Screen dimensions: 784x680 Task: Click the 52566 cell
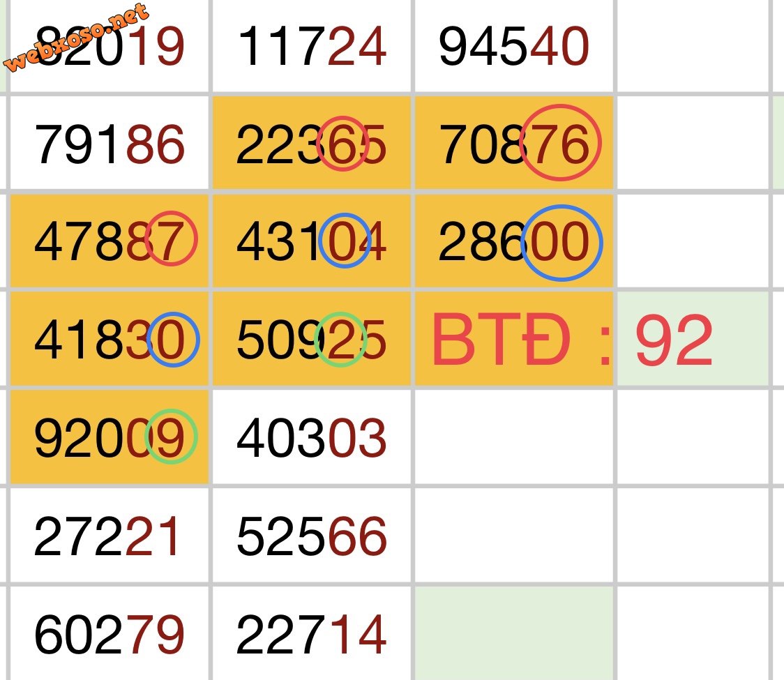pos(312,537)
